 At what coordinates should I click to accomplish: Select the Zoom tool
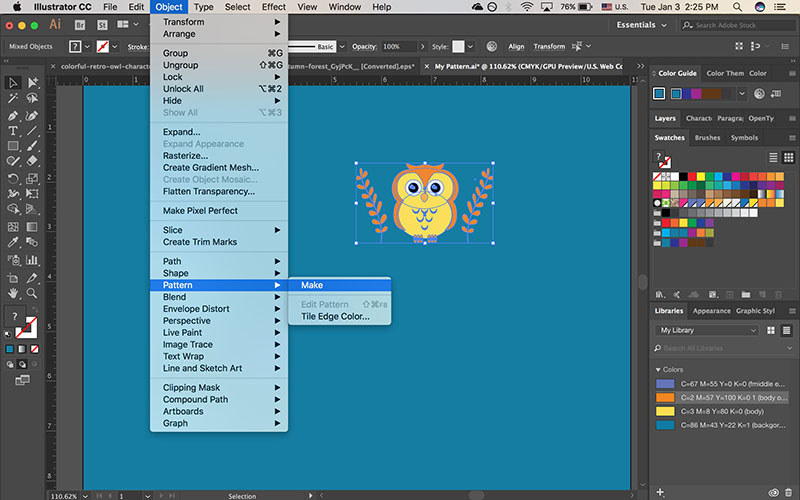tap(32, 293)
